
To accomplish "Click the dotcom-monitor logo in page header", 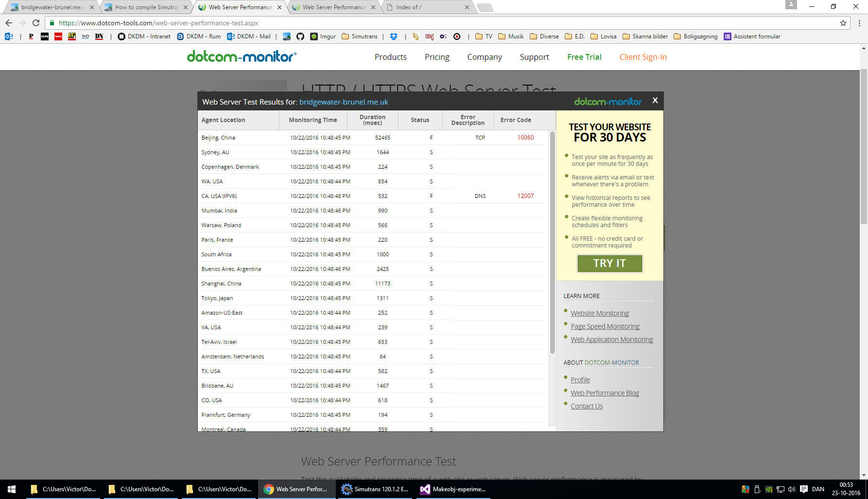I will [x=242, y=56].
